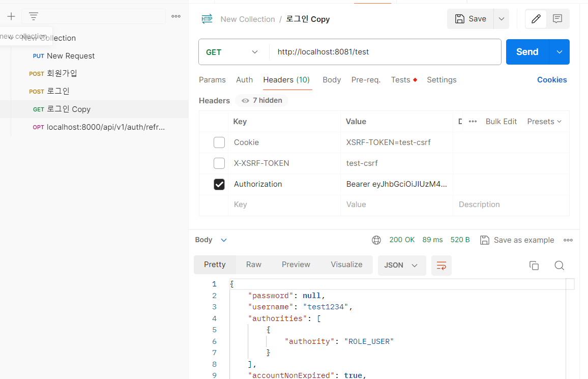588x379 pixels.
Task: Switch to the Auth tab
Action: tap(245, 80)
